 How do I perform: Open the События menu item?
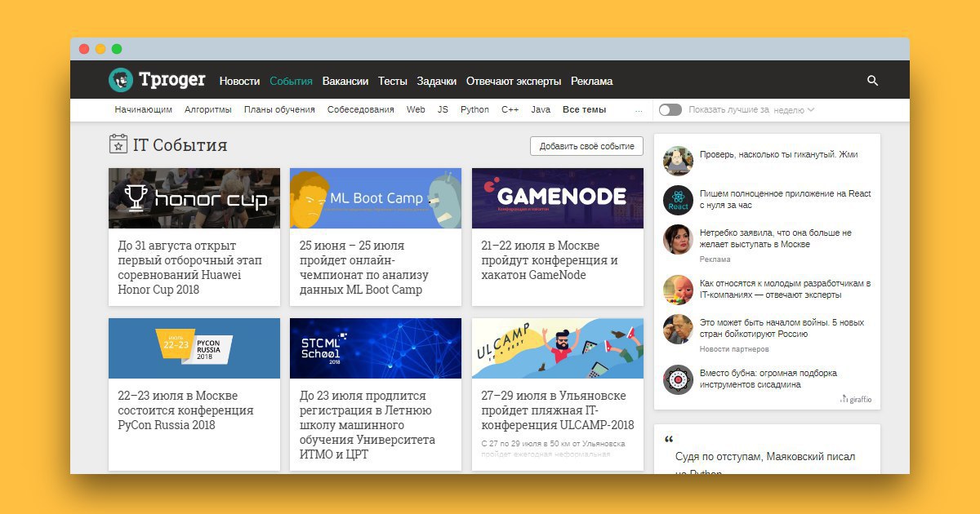(x=291, y=82)
